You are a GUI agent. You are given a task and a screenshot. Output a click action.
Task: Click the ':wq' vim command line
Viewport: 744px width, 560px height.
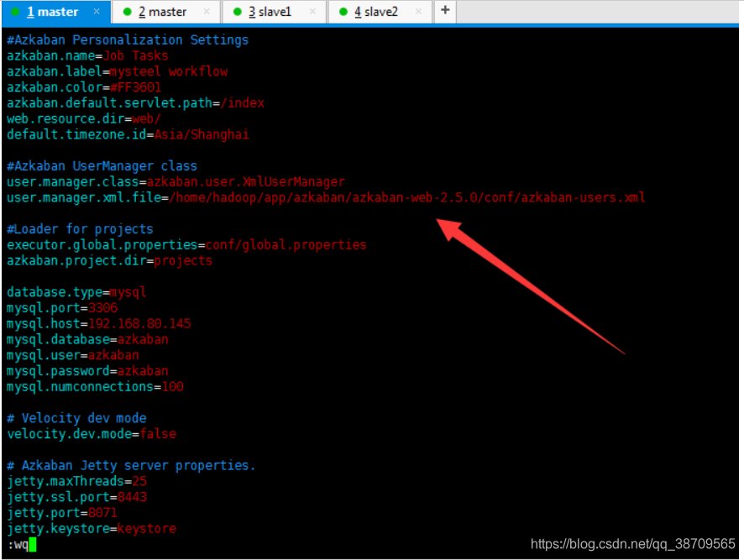pyautogui.click(x=22, y=544)
